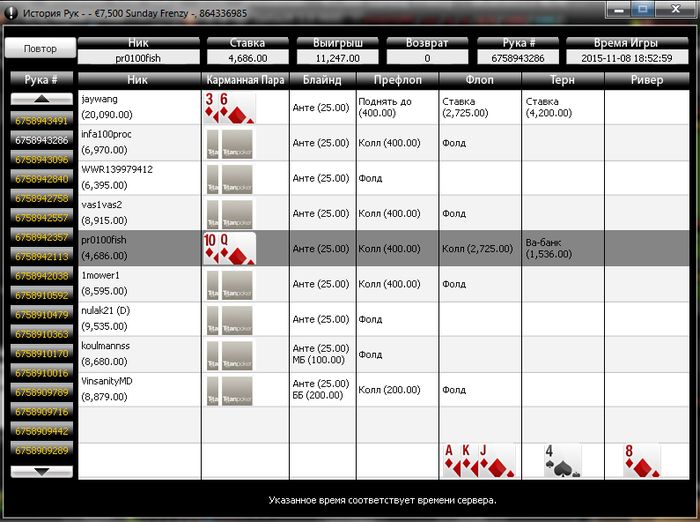Click the Блайнд column header
The height and width of the screenshot is (522, 700).
coord(322,80)
